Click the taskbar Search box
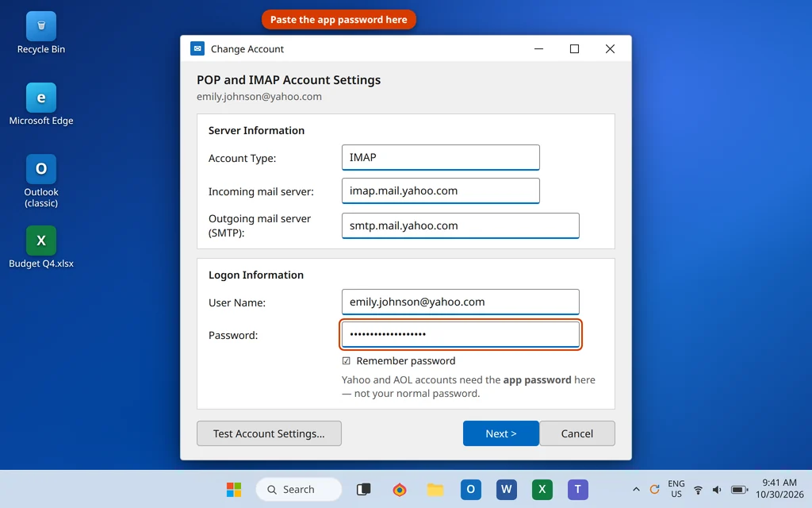 tap(299, 489)
